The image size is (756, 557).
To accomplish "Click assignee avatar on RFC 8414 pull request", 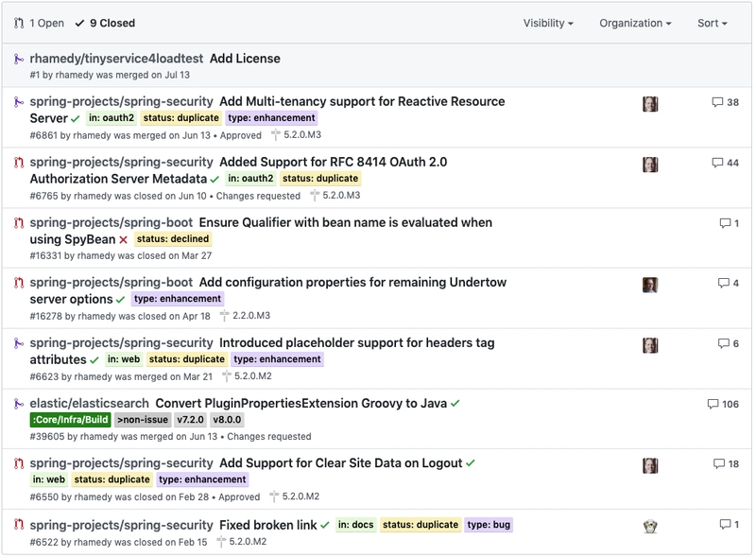I will pyautogui.click(x=650, y=165).
